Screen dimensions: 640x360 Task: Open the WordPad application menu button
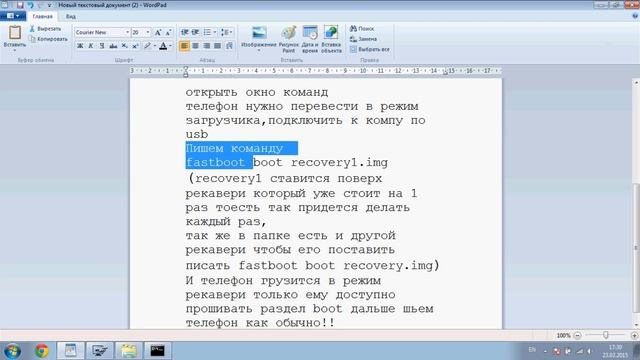(x=13, y=16)
